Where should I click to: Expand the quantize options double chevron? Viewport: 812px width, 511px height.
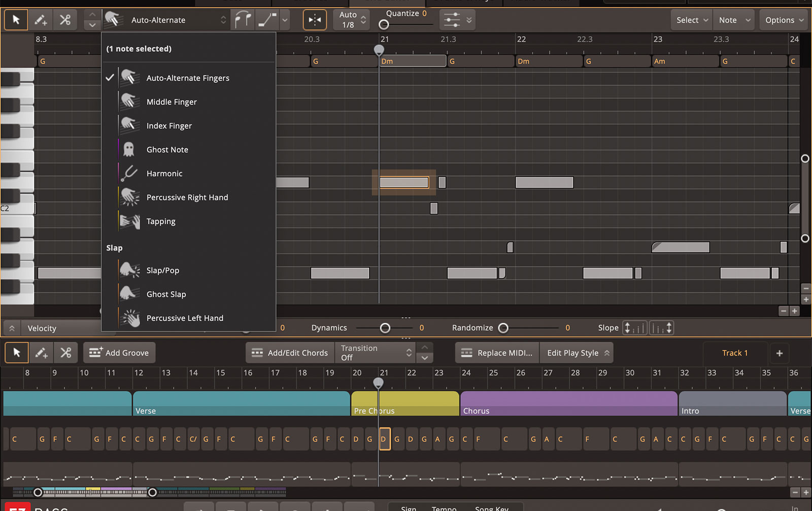coord(469,20)
